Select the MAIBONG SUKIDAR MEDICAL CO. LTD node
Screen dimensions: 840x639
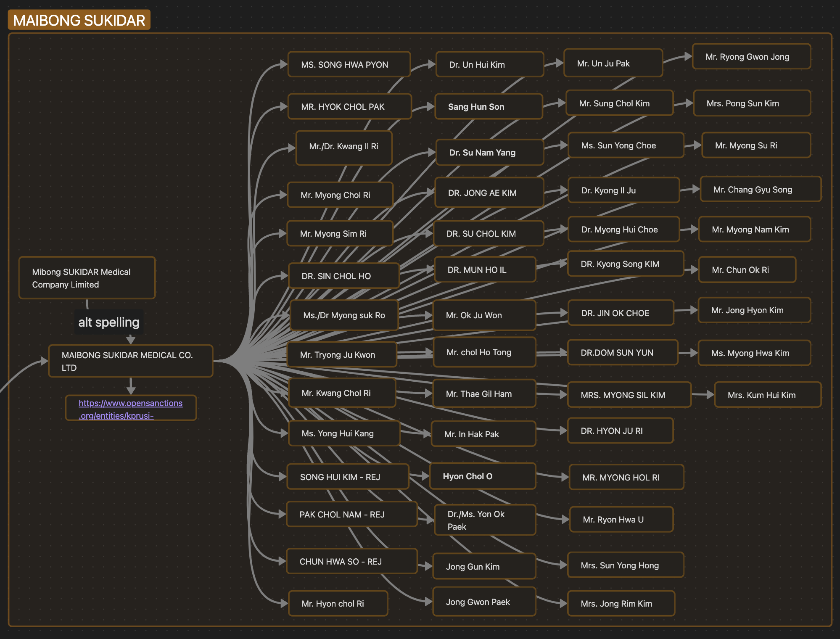pyautogui.click(x=130, y=361)
